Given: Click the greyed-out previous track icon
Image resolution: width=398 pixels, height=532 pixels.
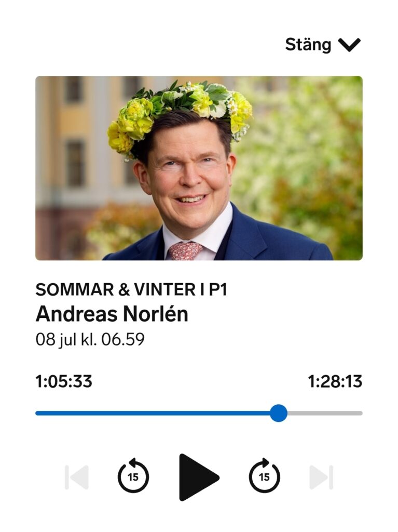Looking at the screenshot, I should point(77,477).
